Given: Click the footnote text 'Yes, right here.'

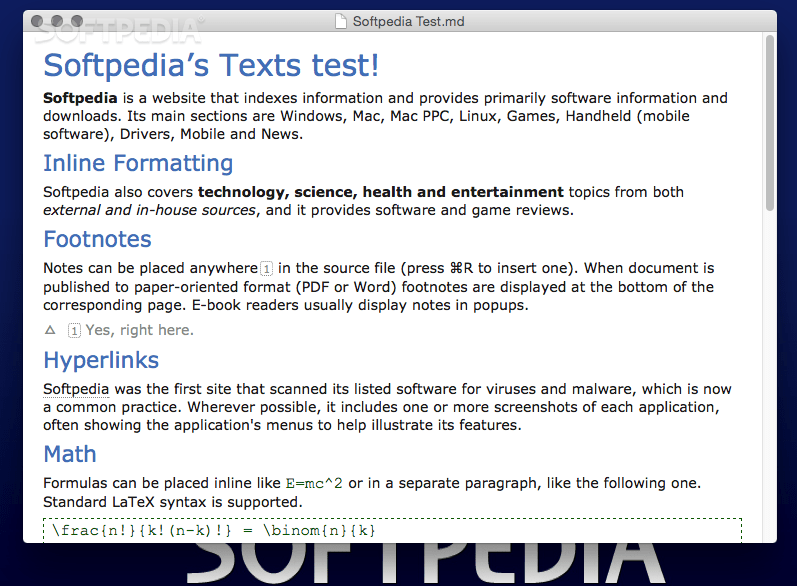Looking at the screenshot, I should point(139,330).
